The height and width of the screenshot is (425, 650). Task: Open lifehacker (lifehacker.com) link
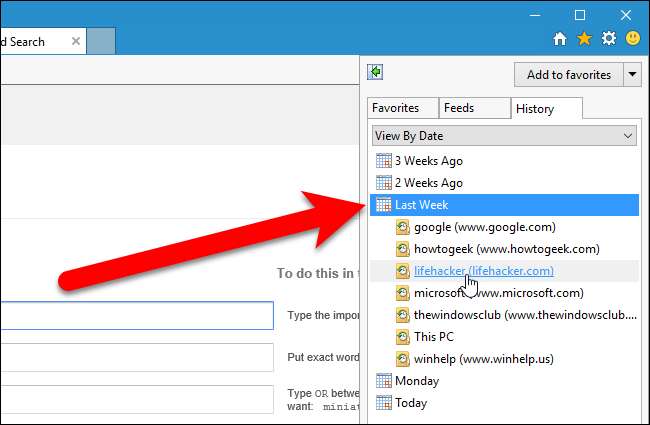click(484, 271)
